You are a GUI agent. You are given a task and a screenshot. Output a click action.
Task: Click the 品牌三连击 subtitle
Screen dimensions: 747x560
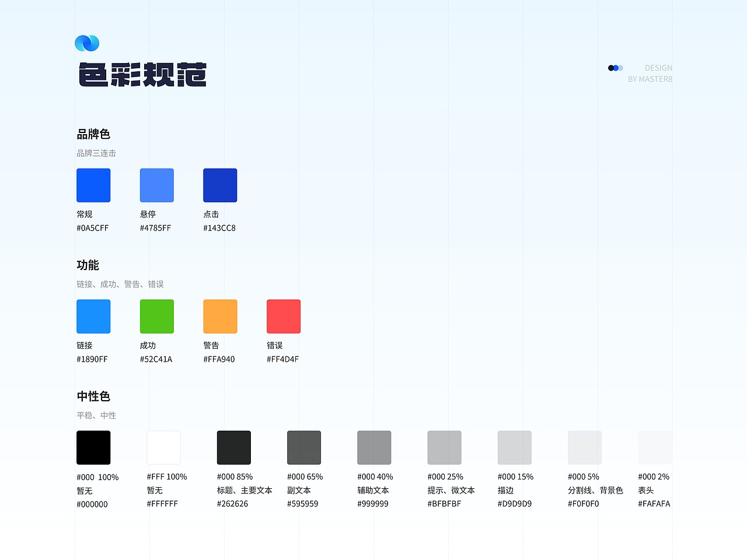pos(96,153)
